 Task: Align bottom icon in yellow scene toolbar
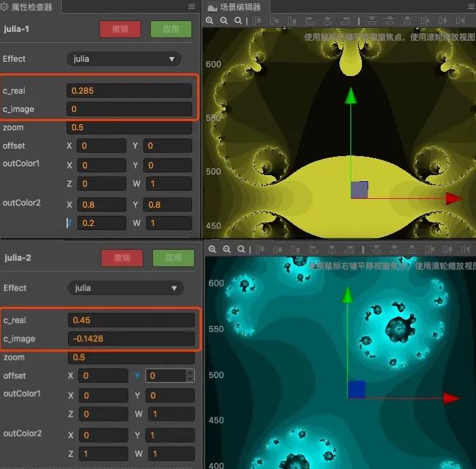tap(292, 20)
